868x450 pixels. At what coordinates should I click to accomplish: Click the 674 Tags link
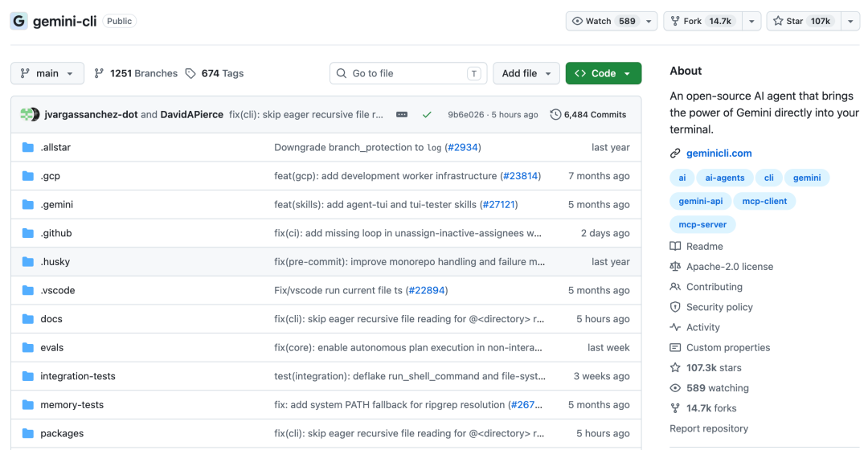point(215,73)
